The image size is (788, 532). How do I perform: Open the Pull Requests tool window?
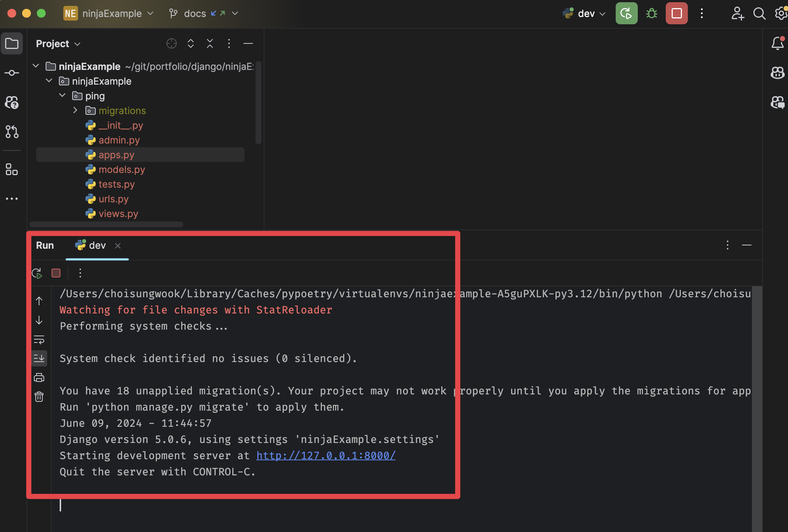point(12,132)
